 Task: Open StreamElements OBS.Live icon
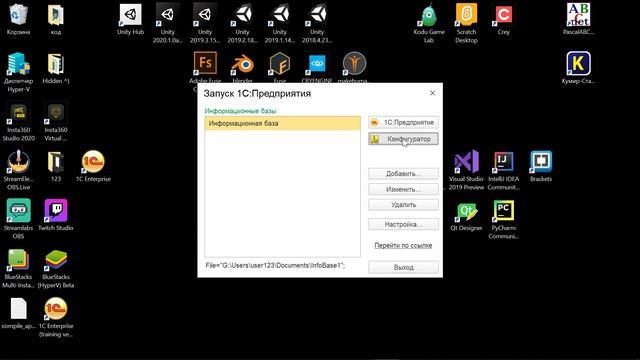pyautogui.click(x=18, y=171)
